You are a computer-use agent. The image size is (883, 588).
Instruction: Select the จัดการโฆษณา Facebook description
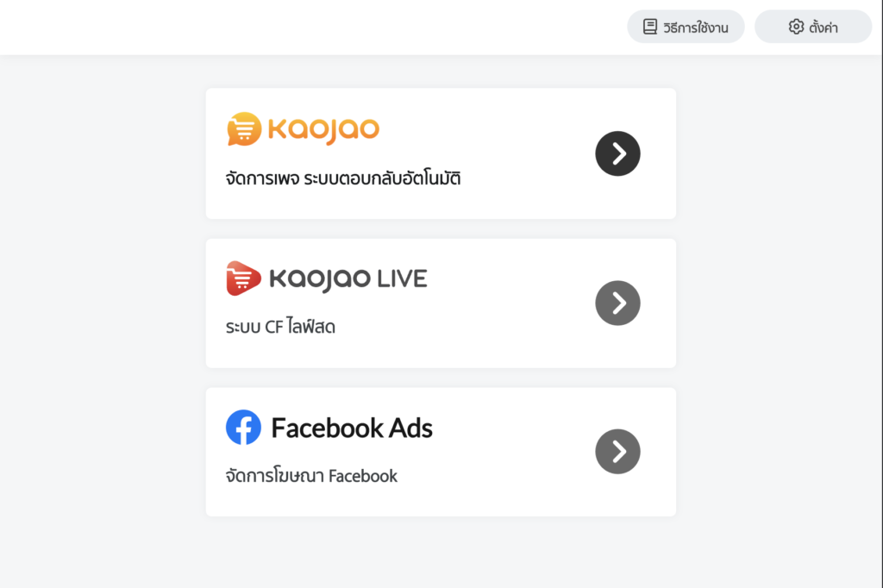(x=311, y=476)
